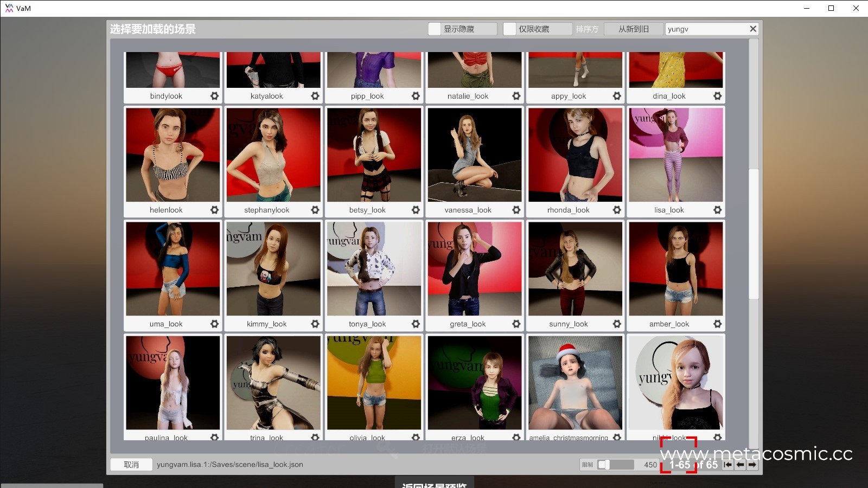This screenshot has height=488, width=868.
Task: Maximize the VaM window
Action: point(831,8)
